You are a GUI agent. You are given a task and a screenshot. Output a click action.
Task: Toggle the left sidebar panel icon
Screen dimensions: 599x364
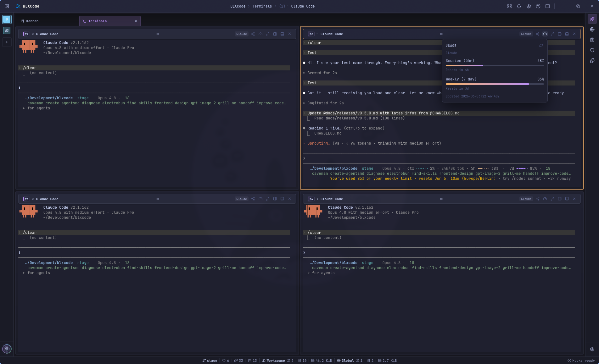coord(7,6)
